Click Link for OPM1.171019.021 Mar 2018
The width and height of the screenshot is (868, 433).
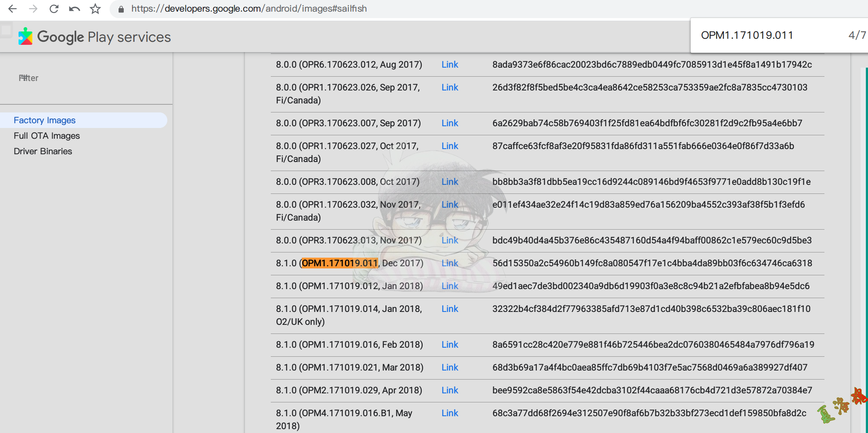[449, 368]
